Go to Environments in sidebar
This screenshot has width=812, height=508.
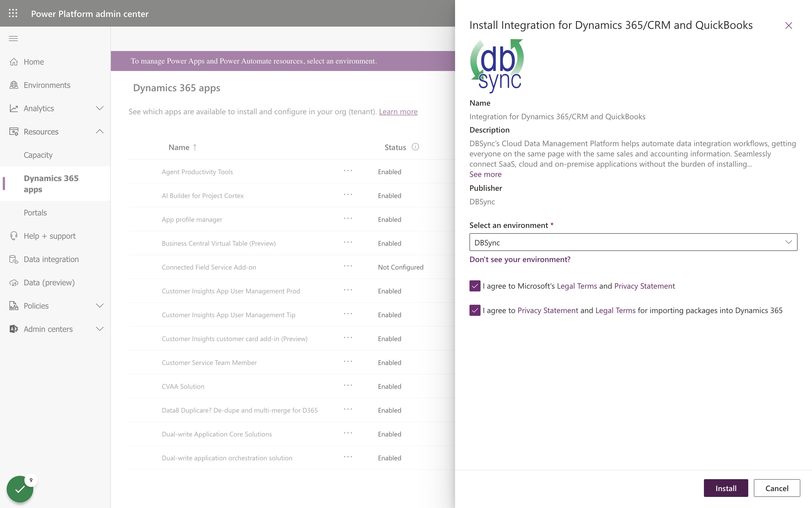tap(47, 85)
